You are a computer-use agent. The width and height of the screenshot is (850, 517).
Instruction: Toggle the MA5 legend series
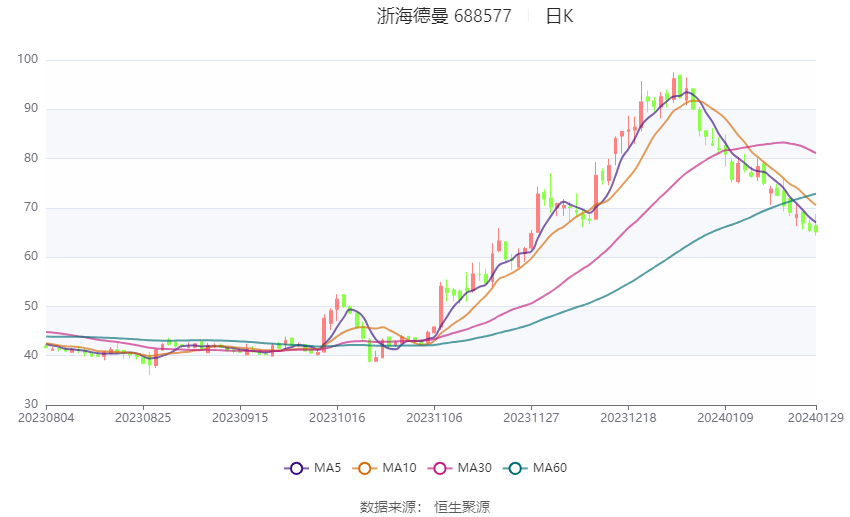[x=313, y=468]
